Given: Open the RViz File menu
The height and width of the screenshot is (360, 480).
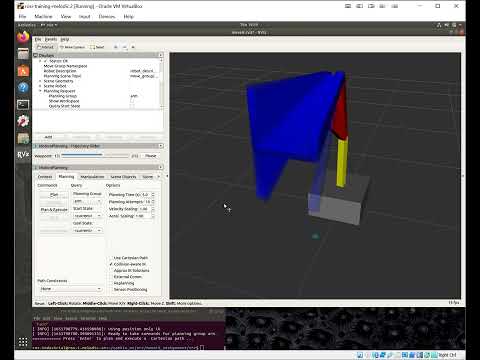Looking at the screenshot, I should click(38, 39).
